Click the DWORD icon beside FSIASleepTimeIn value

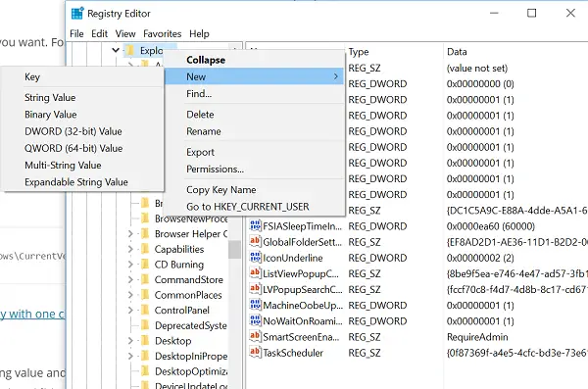(x=255, y=225)
